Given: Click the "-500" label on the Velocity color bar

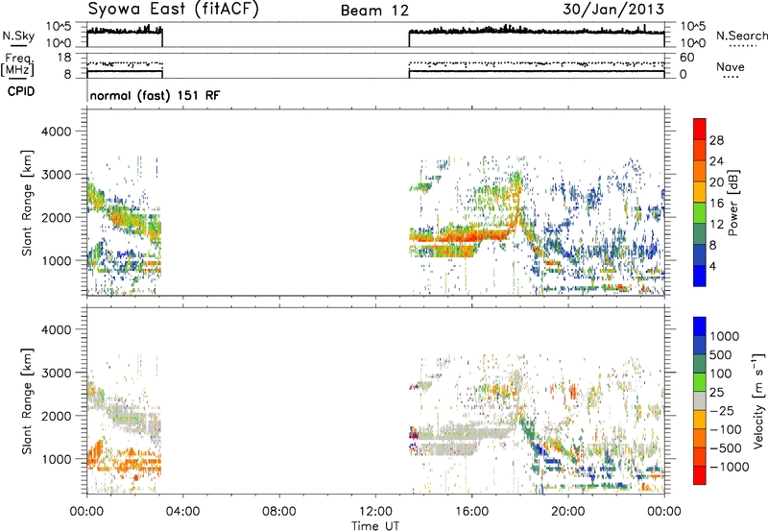Looking at the screenshot, I should (x=726, y=447).
